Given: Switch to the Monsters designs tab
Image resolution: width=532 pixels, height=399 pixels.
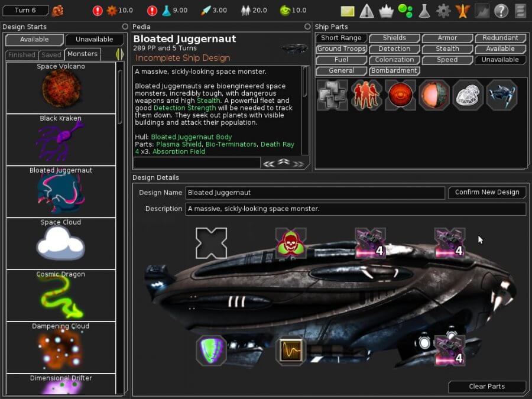Looking at the screenshot, I should 82,54.
